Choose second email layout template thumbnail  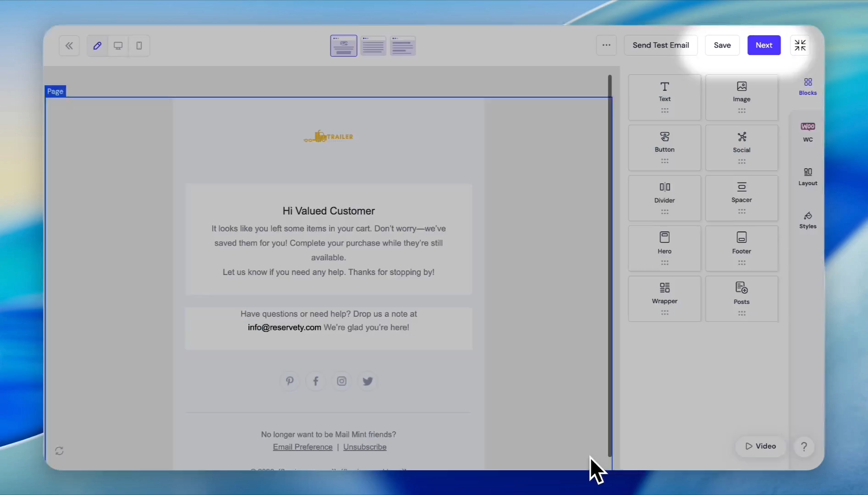[x=374, y=46]
